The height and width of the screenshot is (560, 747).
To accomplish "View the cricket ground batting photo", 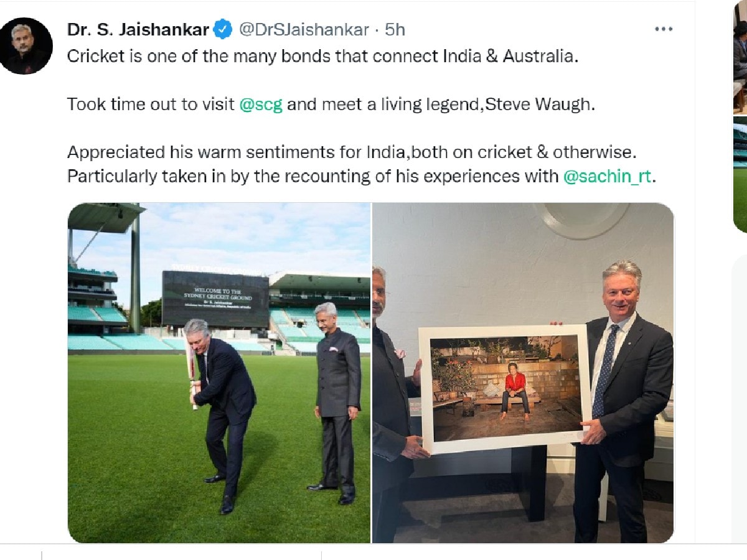I will pos(218,373).
